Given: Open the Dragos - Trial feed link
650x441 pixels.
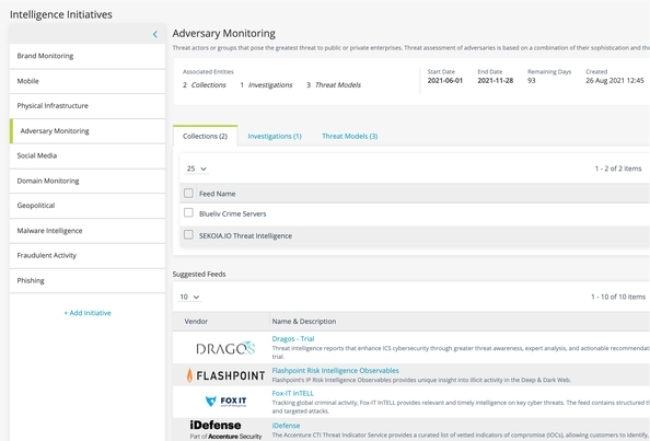Looking at the screenshot, I should pyautogui.click(x=293, y=339).
